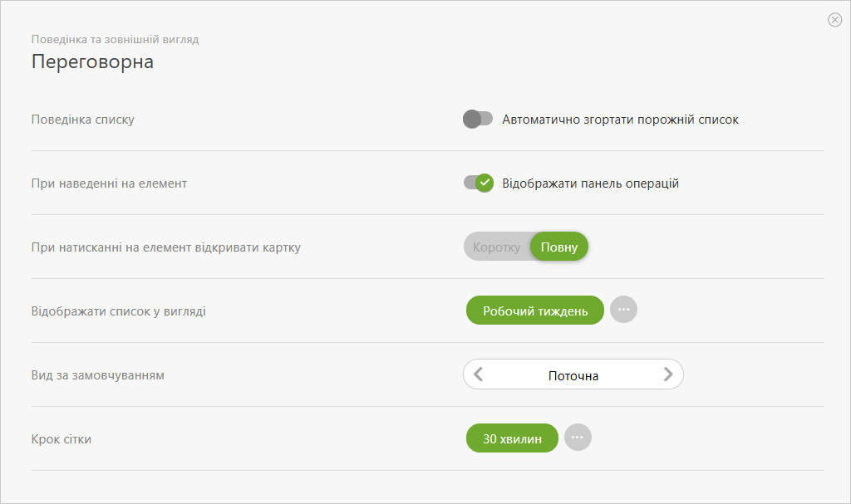This screenshot has height=504, width=851.
Task: Enable the automatic empty list collapse switch
Action: (478, 120)
